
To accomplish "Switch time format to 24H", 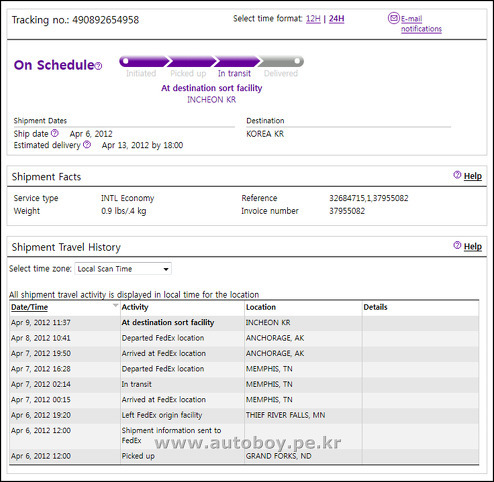I will coord(336,19).
